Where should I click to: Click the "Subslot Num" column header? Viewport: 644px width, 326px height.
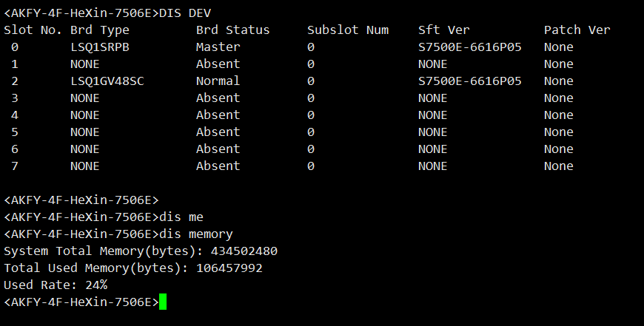(x=348, y=30)
